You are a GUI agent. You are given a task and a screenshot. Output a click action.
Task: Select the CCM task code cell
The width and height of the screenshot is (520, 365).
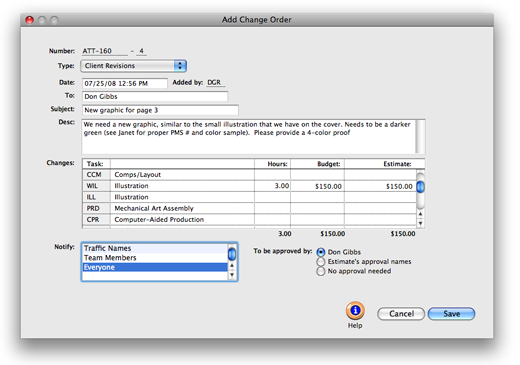(x=96, y=175)
